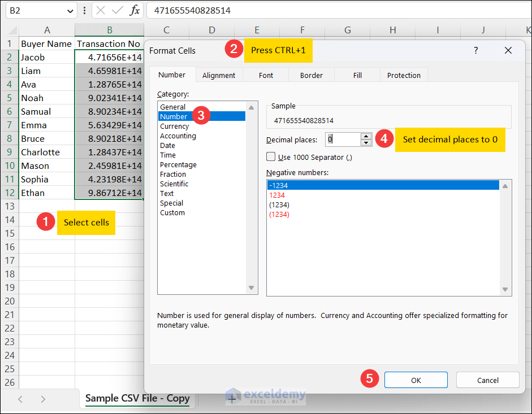This screenshot has width=532, height=414.
Task: Add a new worksheet with the plus icon
Action: 232,398
